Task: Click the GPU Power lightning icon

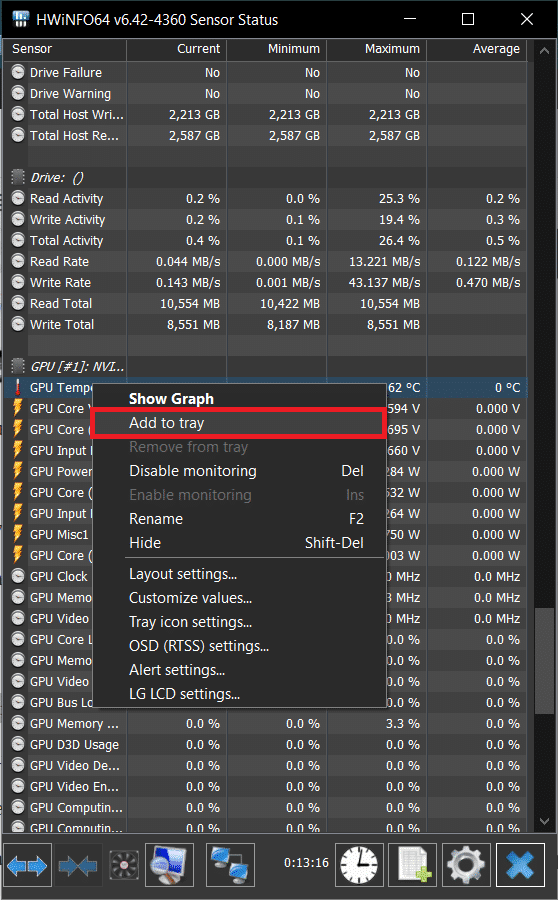Action: pyautogui.click(x=18, y=471)
